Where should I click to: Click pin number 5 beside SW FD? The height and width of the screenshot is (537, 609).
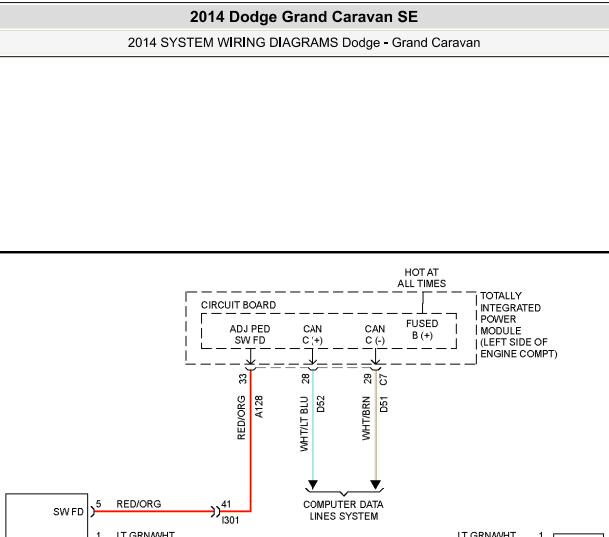pyautogui.click(x=99, y=504)
